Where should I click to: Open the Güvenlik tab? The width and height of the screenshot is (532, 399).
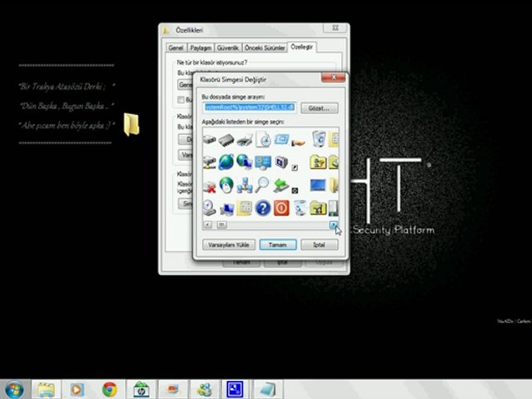click(228, 48)
